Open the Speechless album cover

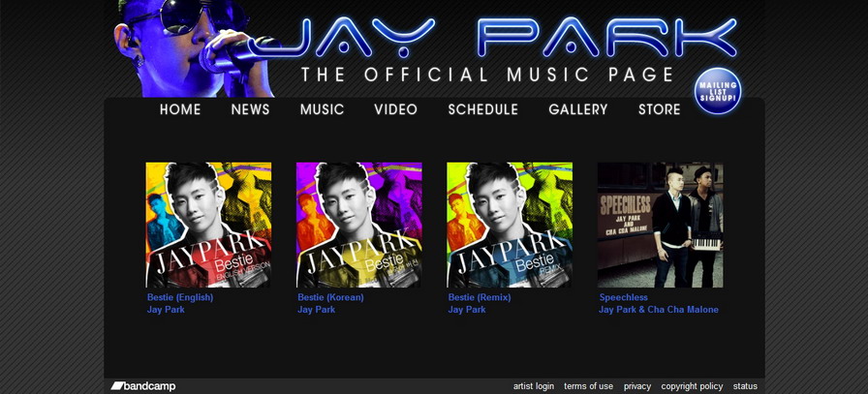click(x=661, y=225)
